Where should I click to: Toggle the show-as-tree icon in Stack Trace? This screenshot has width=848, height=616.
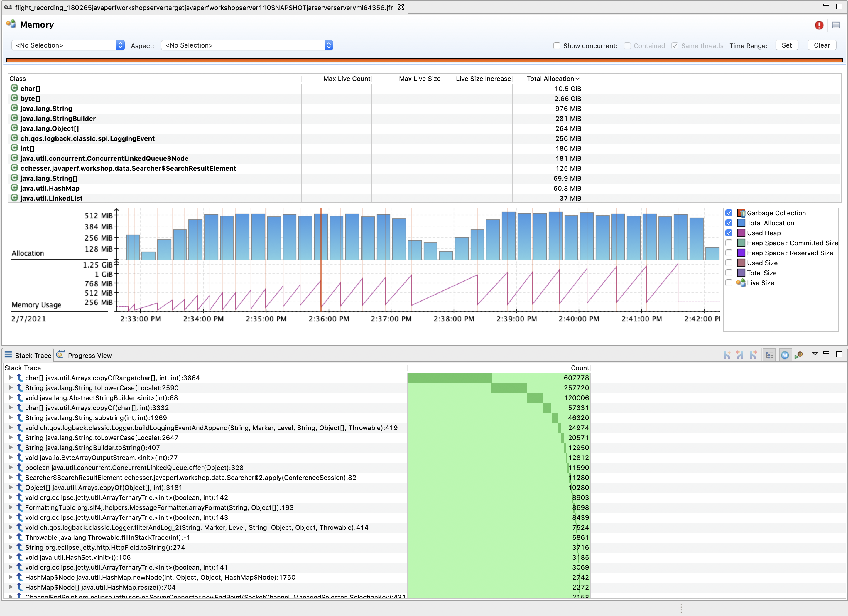pyautogui.click(x=769, y=355)
